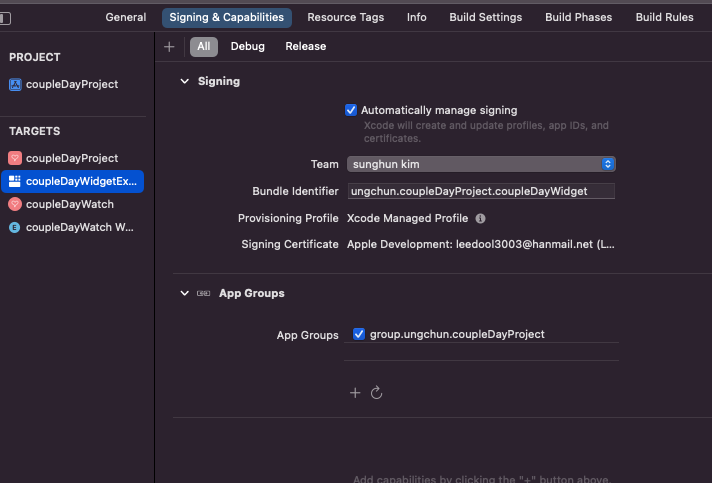Add a capability with the plus beside All
Image resolution: width=712 pixels, height=483 pixels.
[x=169, y=46]
